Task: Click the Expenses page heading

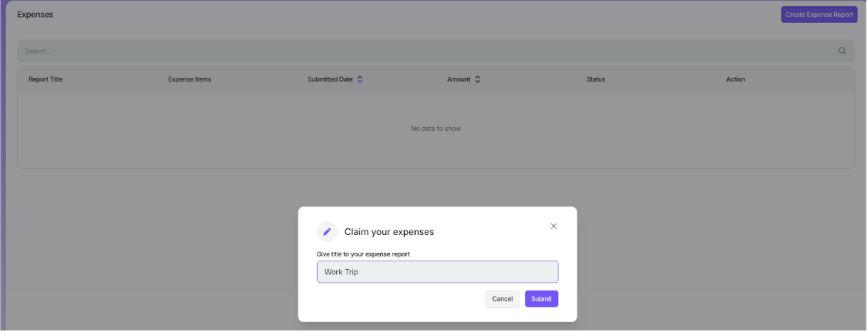Action: click(35, 15)
